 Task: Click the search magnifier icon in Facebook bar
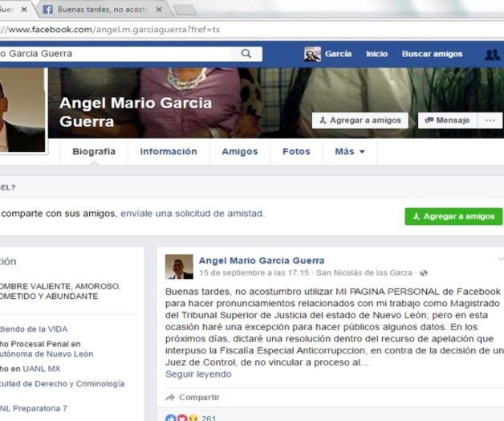246,54
